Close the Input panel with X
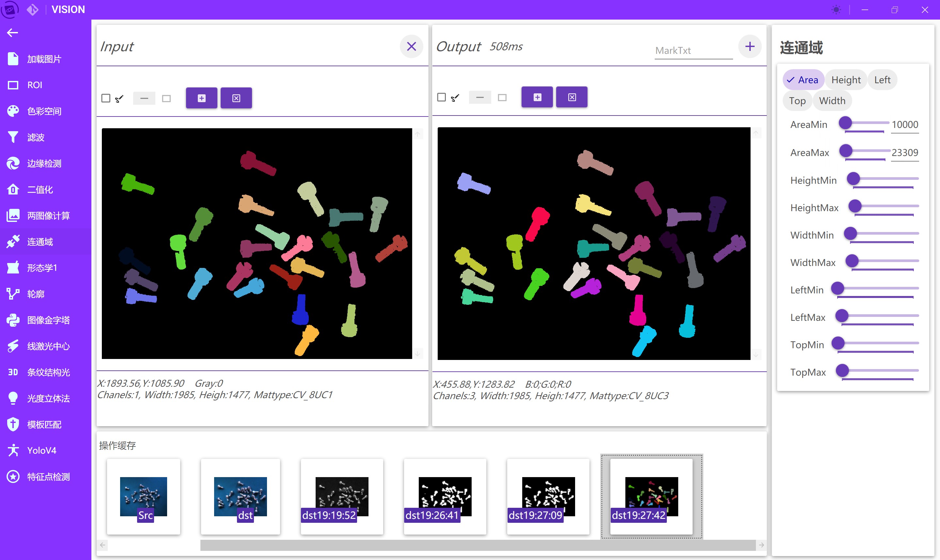Screen dimensions: 940x560 411,46
